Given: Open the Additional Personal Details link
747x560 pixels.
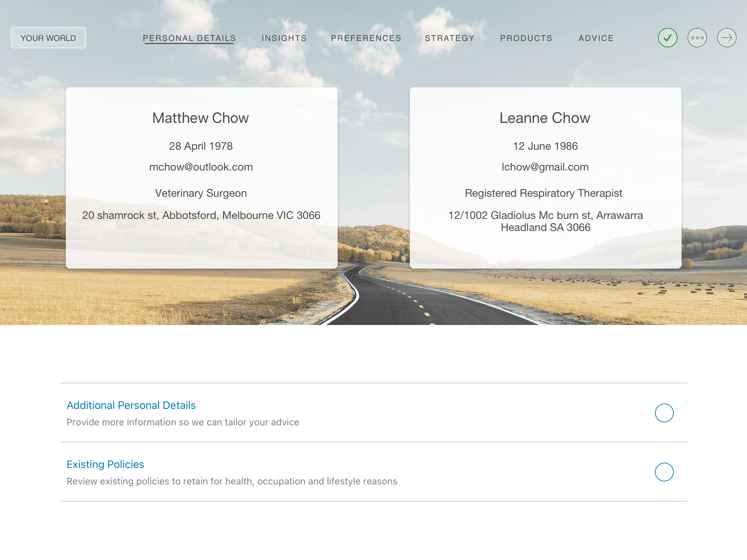Looking at the screenshot, I should pyautogui.click(x=131, y=405).
